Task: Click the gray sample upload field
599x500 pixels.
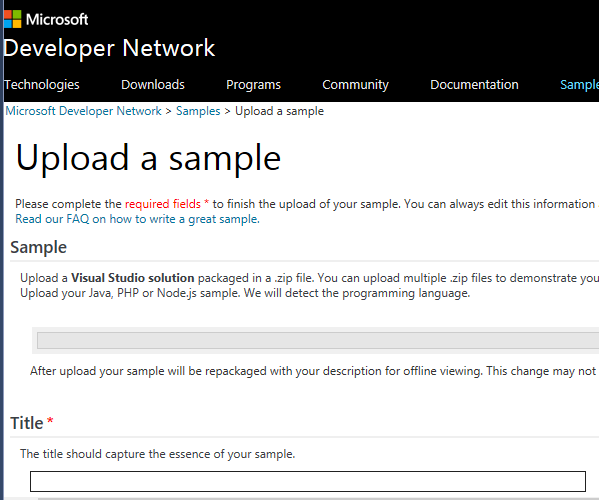Action: 318,340
